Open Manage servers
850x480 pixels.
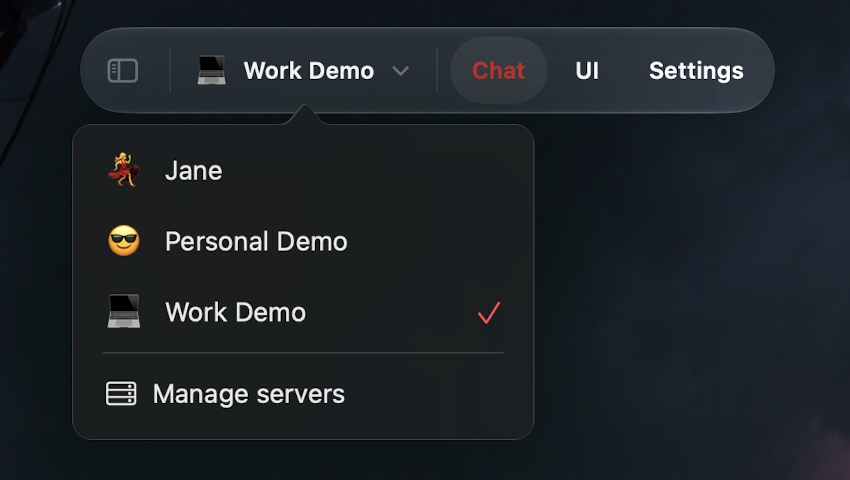click(x=303, y=394)
